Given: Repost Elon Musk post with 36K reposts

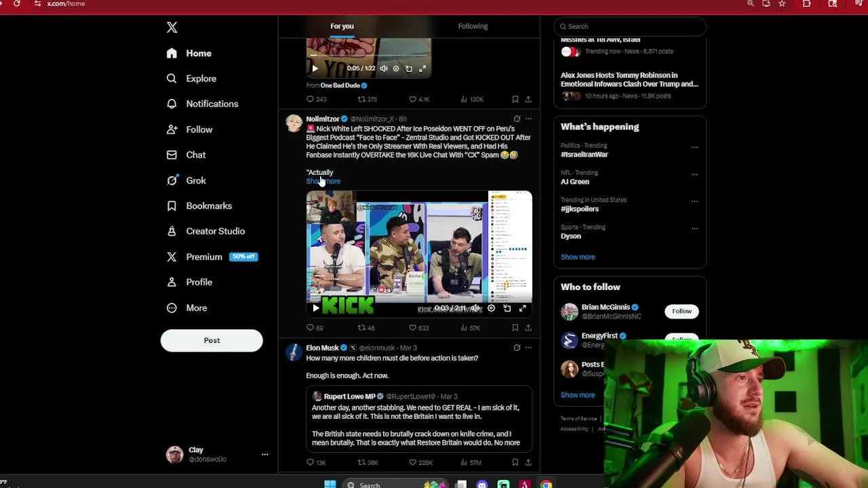Looking at the screenshot, I should tap(368, 463).
